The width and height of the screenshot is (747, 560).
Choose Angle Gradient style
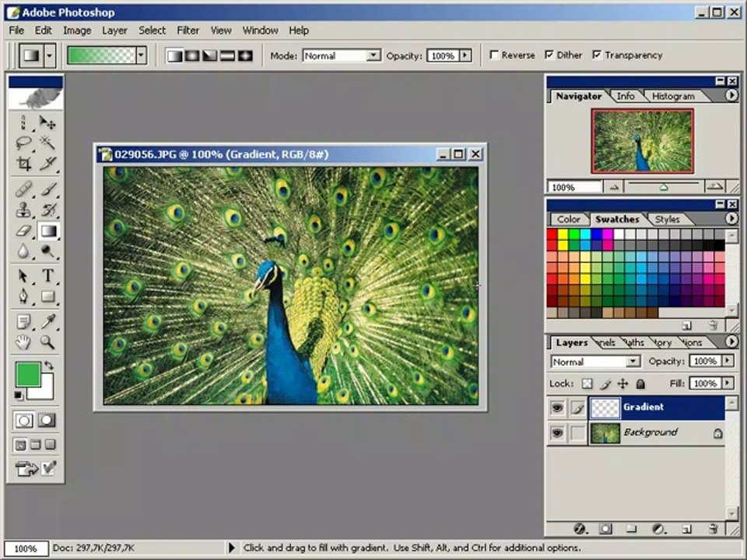coord(209,56)
